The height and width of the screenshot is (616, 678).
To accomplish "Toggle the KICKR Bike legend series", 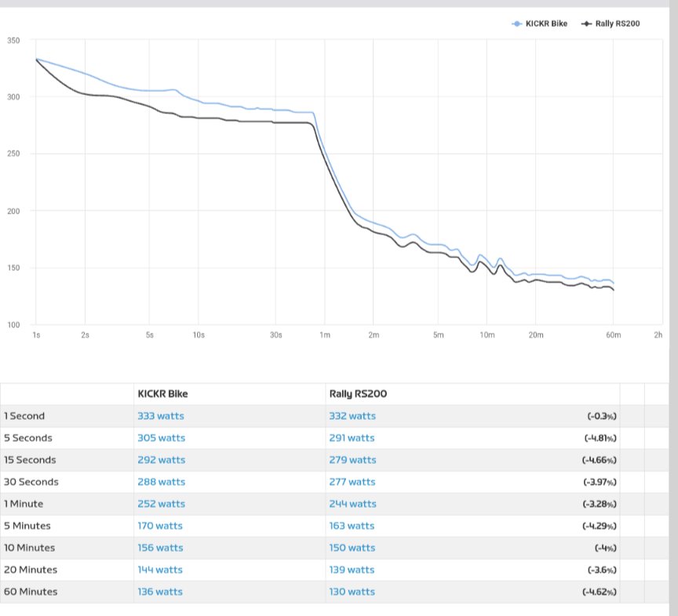I will (x=539, y=24).
